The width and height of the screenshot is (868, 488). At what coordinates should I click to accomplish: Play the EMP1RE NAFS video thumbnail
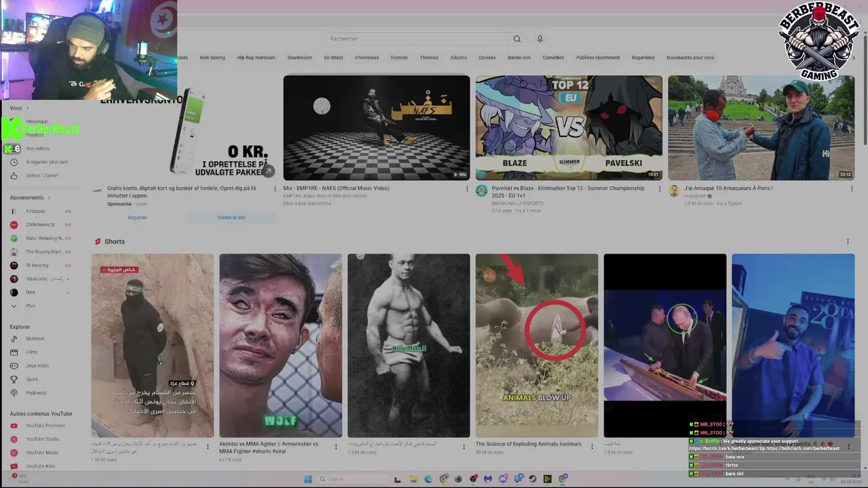(376, 127)
